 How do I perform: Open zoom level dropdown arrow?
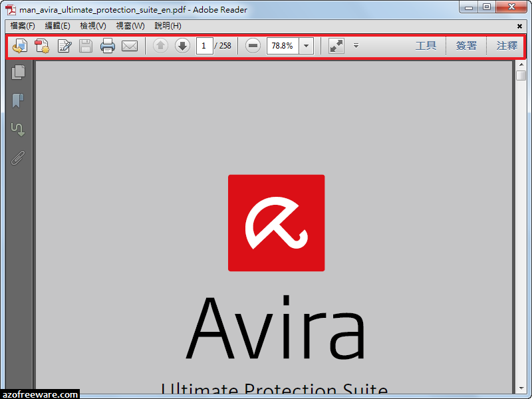tap(306, 46)
